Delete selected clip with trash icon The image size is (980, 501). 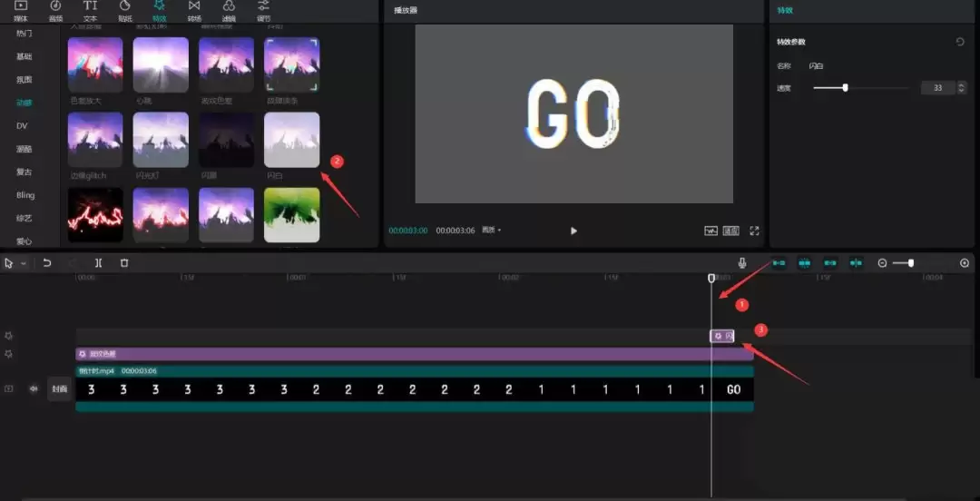[124, 263]
